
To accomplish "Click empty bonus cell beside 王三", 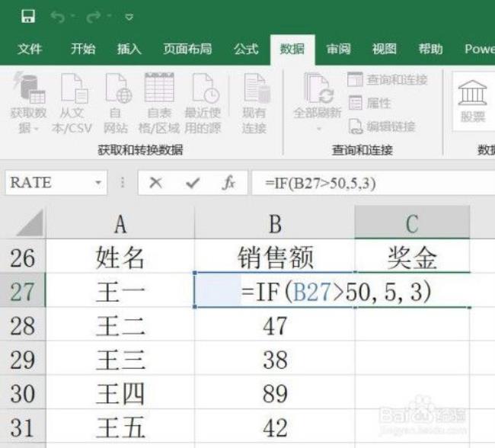I will click(412, 360).
